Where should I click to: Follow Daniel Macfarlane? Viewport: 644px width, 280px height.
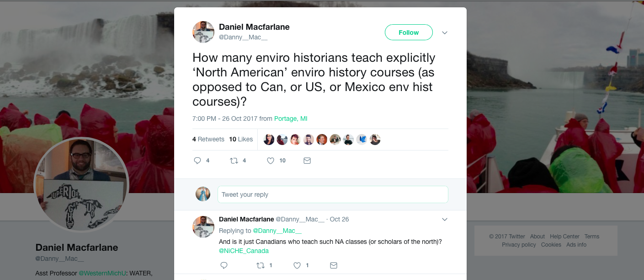click(409, 32)
